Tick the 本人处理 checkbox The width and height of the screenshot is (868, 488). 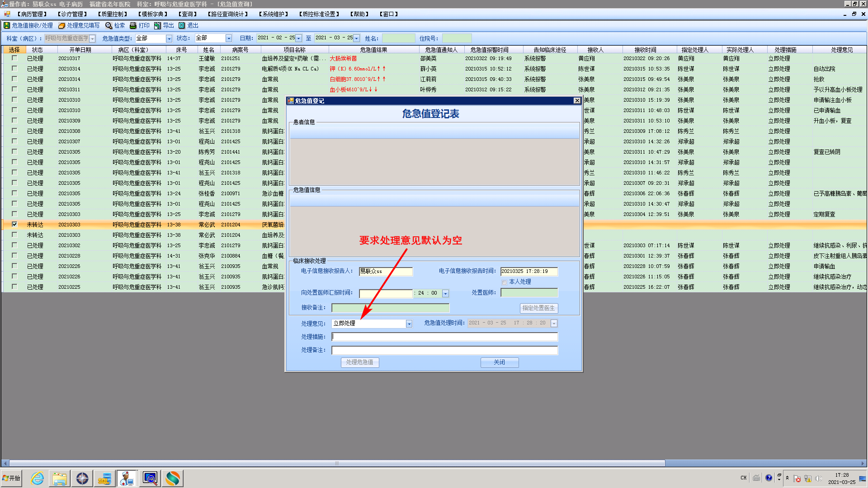click(x=505, y=282)
